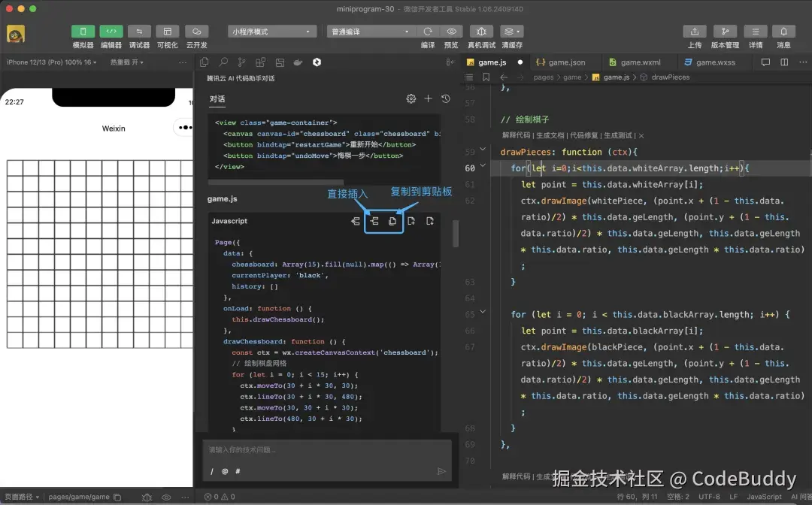Click the 解释代码 code lens above drawPieces
The width and height of the screenshot is (812, 505).
516,135
